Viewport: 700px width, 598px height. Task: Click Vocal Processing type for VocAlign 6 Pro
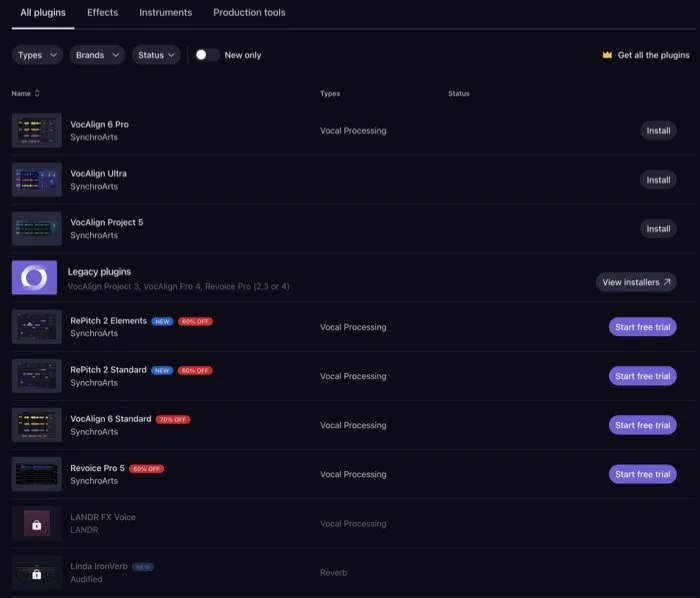(353, 131)
